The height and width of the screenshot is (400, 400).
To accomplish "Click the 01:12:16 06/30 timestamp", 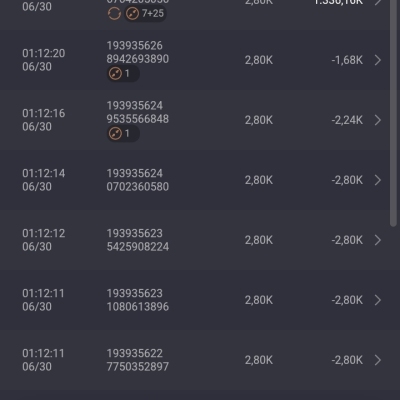I will click(x=44, y=120).
